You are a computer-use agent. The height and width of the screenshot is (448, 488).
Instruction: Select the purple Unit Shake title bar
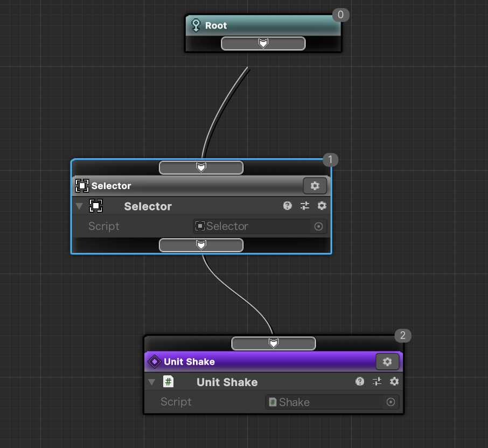[259, 362]
